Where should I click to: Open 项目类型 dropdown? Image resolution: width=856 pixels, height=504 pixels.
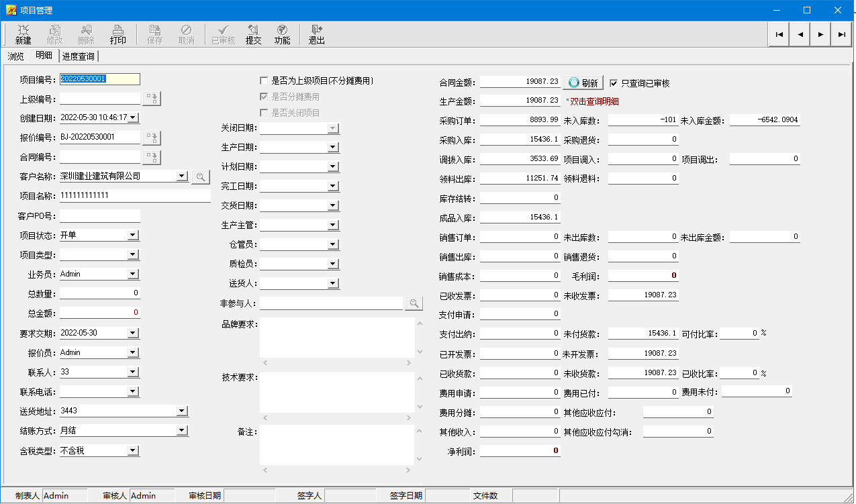coord(132,254)
